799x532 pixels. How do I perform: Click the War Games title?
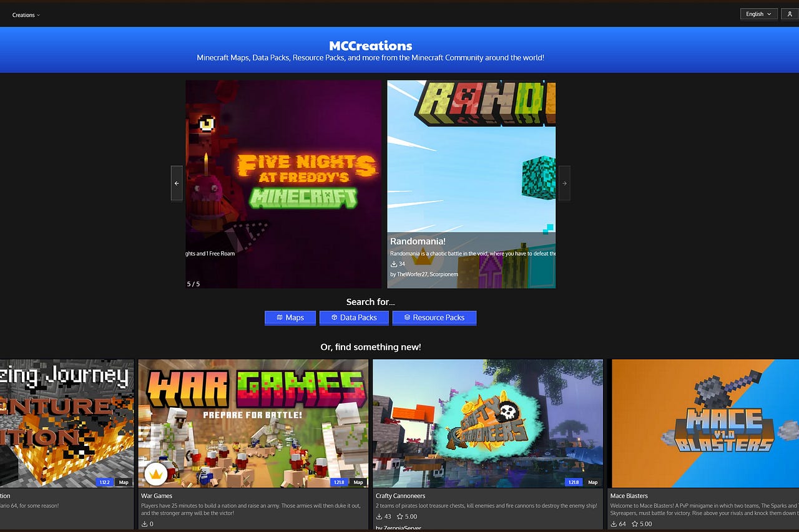(157, 496)
